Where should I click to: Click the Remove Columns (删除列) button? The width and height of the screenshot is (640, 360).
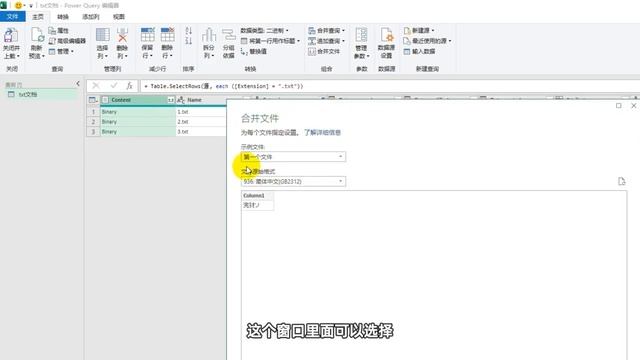click(x=122, y=43)
